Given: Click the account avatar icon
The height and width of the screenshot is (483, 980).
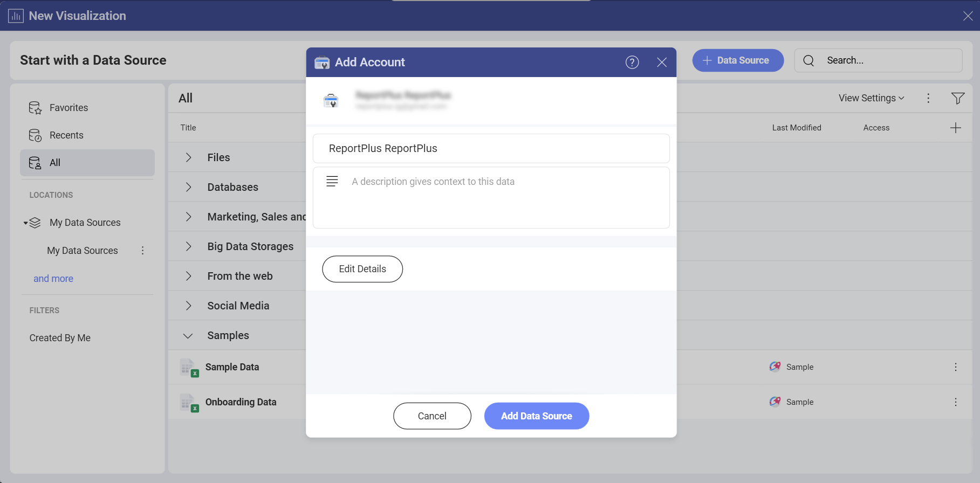Looking at the screenshot, I should 331,100.
